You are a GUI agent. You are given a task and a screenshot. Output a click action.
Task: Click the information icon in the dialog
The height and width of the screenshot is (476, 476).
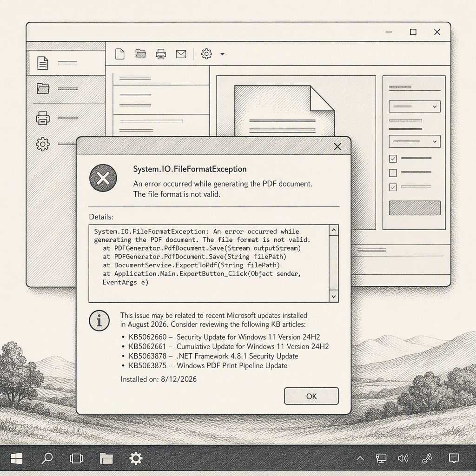99,321
